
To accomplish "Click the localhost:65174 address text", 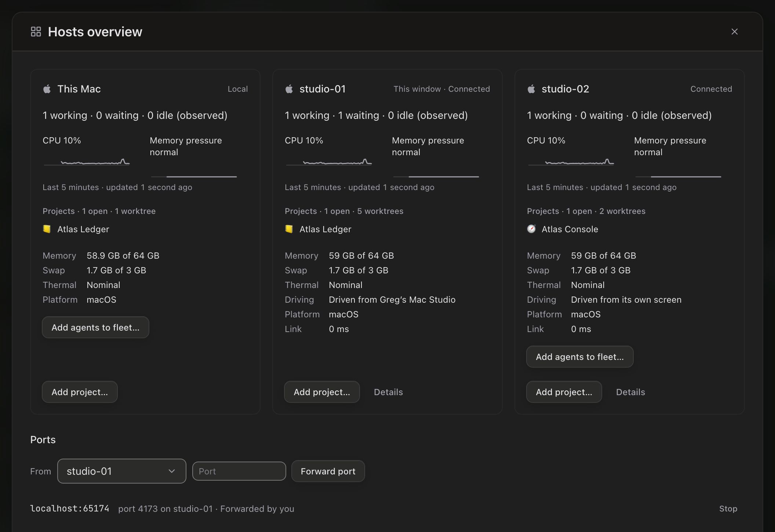I will [70, 509].
